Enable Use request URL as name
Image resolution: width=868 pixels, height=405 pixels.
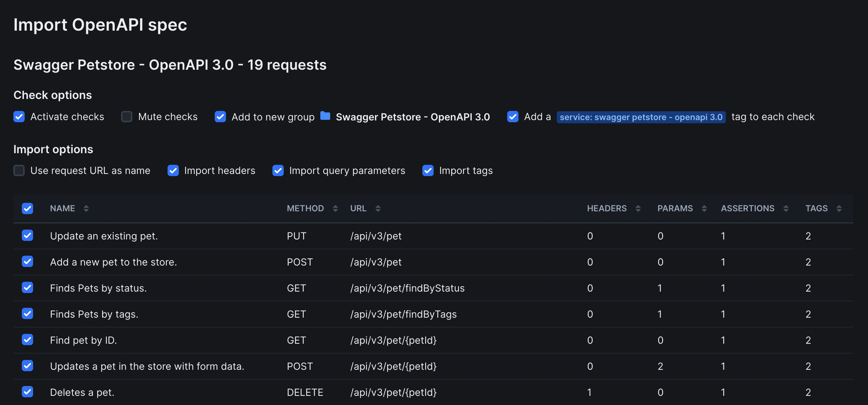coord(19,170)
